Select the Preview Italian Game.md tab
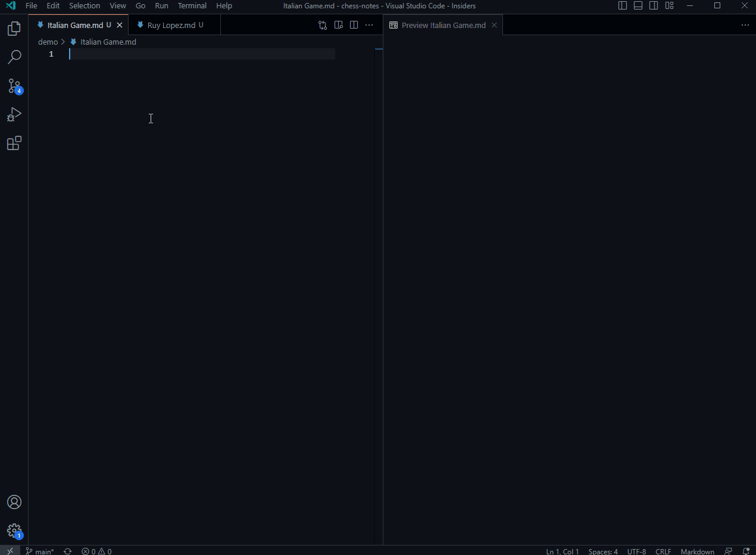 coord(443,25)
